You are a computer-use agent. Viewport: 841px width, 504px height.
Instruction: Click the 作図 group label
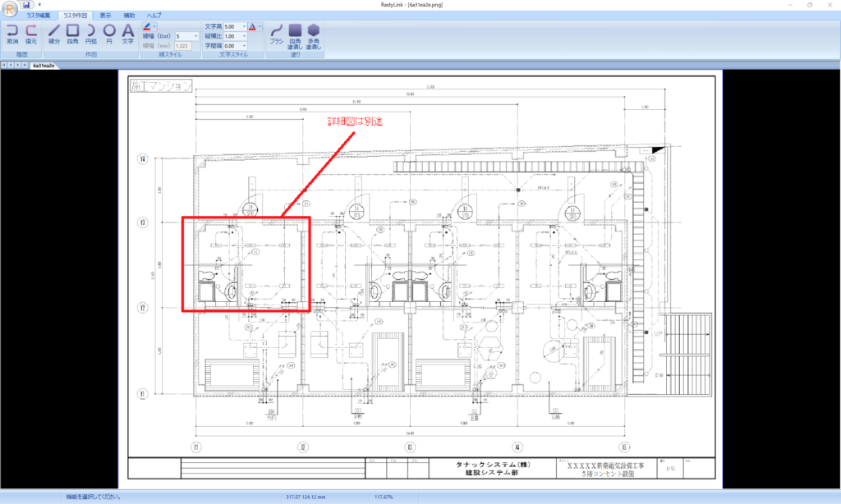(90, 55)
